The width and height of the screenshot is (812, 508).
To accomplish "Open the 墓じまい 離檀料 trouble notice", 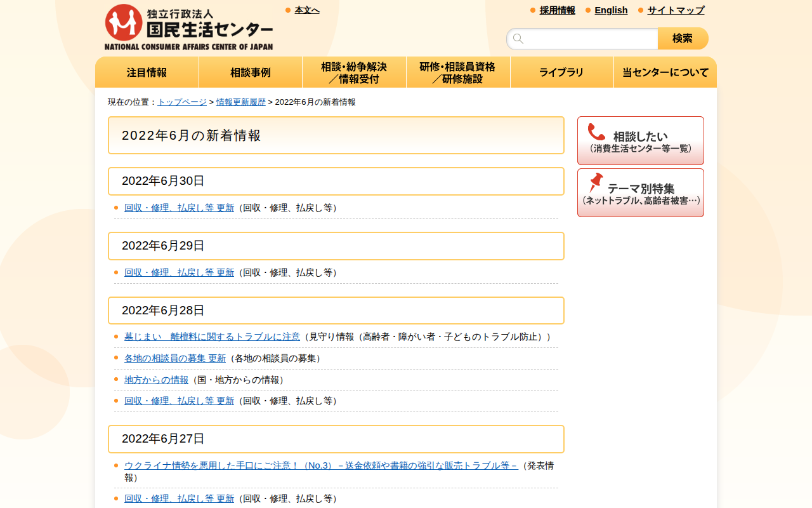I will coord(212,337).
